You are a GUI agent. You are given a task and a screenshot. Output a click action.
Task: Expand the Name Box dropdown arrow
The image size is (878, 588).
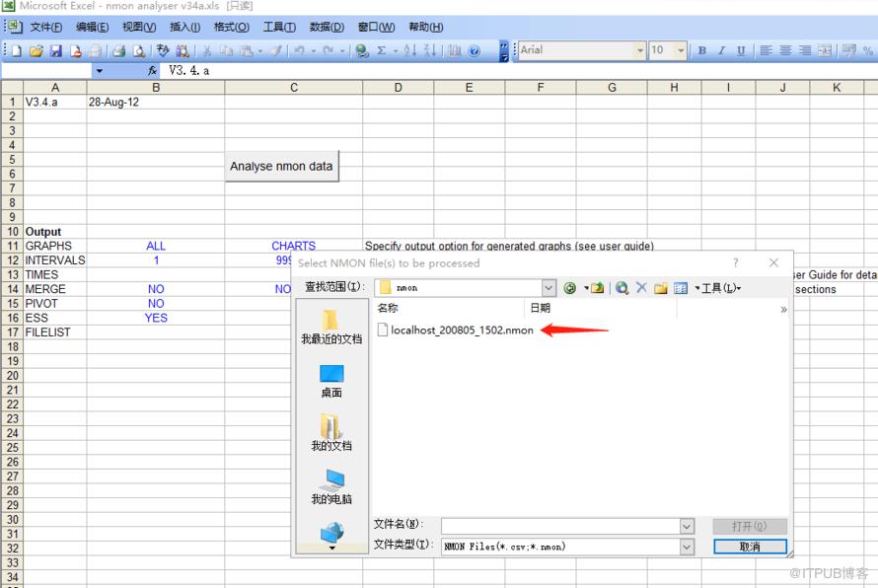[99, 71]
